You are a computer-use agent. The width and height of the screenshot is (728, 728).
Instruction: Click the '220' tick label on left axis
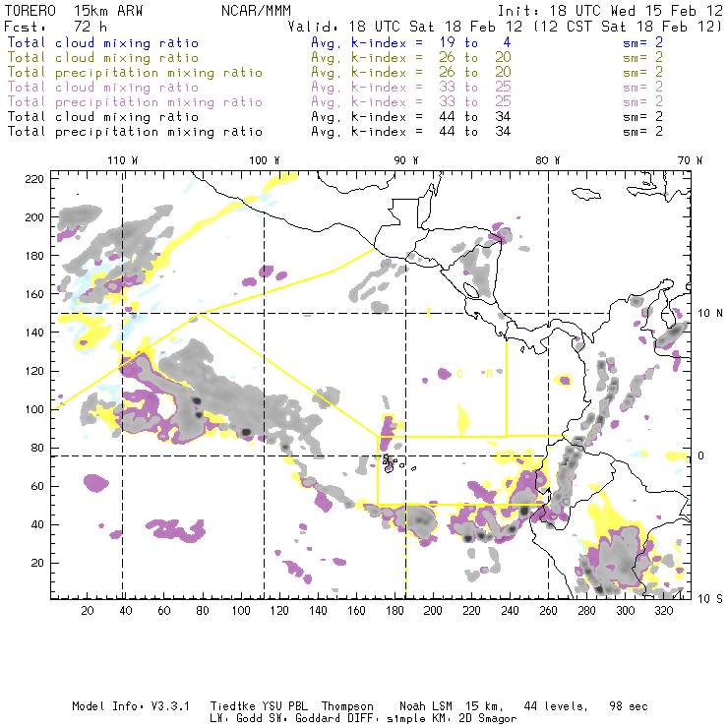(34, 179)
